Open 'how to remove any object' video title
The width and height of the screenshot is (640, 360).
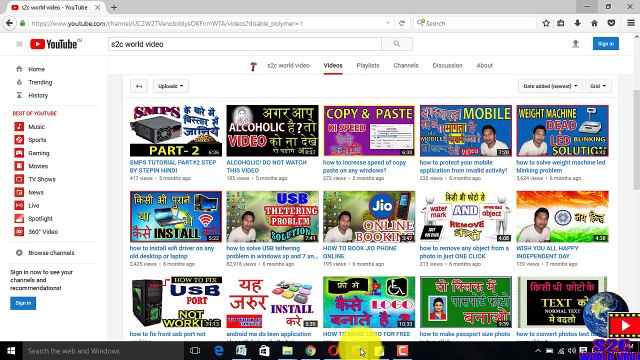[x=464, y=252]
